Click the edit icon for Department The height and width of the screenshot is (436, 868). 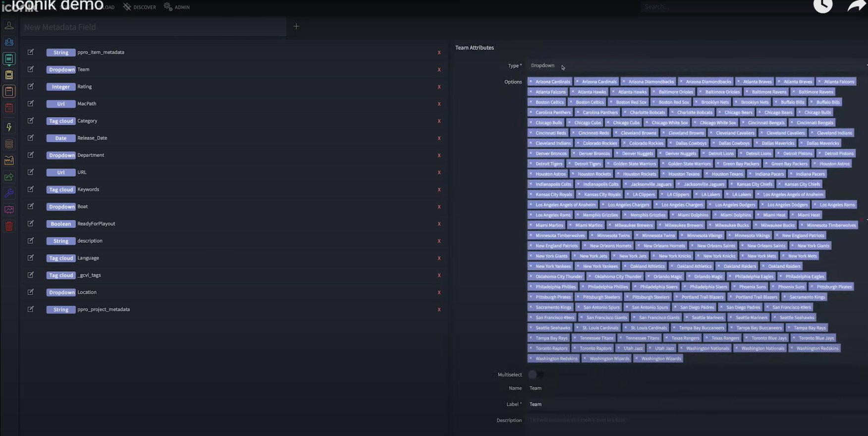[31, 155]
